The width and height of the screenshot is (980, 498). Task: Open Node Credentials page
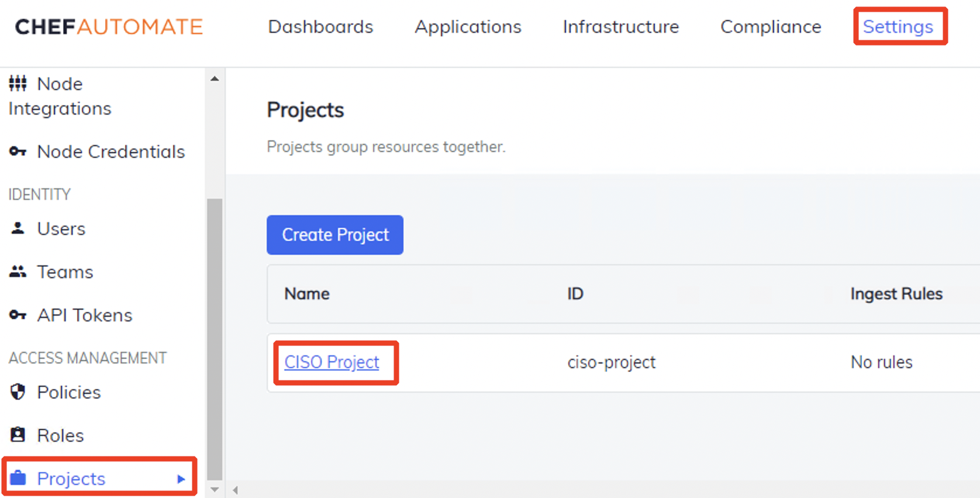(111, 151)
